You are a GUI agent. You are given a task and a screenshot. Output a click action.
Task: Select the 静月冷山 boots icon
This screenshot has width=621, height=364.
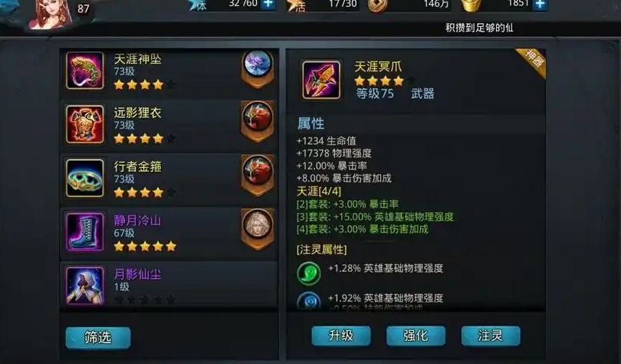click(85, 232)
